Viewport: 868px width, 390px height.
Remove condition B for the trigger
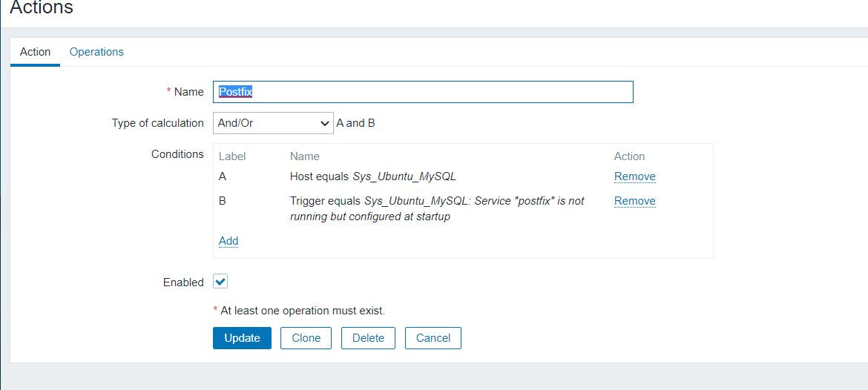[x=634, y=201]
